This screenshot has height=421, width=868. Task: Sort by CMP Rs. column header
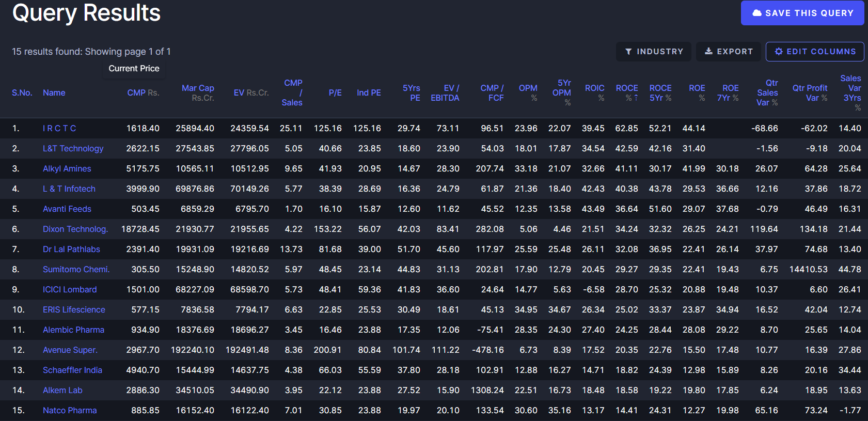144,92
